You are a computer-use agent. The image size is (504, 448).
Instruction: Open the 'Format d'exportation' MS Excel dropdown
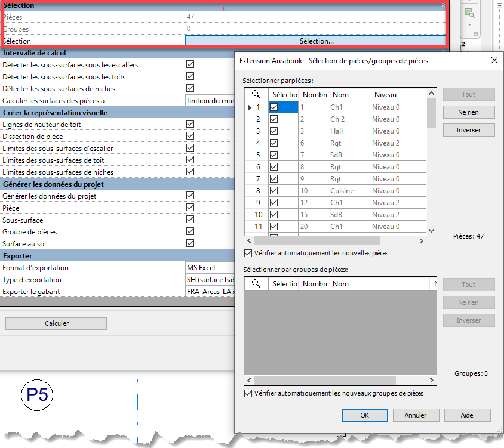click(x=209, y=268)
